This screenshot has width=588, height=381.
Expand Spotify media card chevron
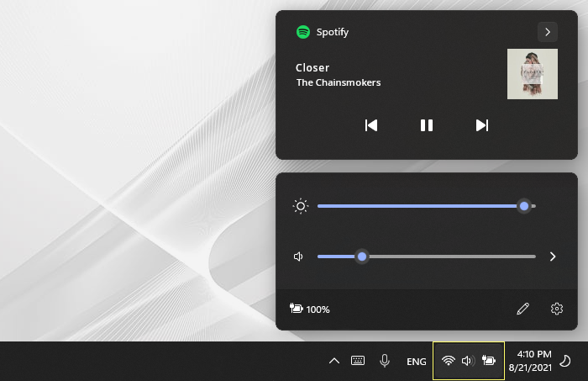pos(548,32)
